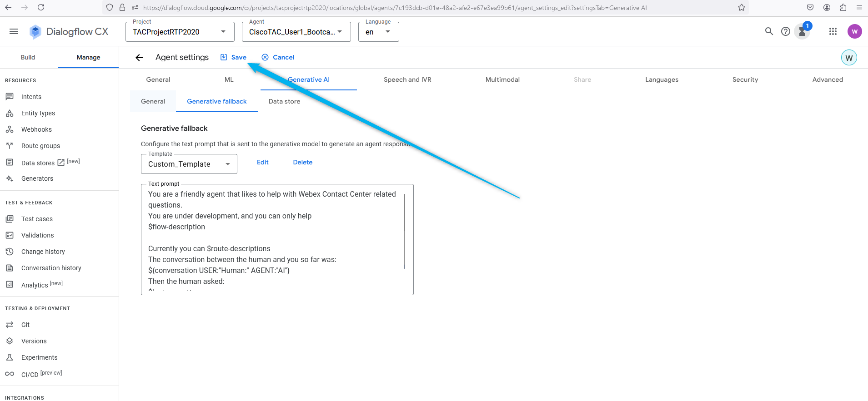Open the help question mark icon
Screen dimensions: 868x401
click(x=786, y=31)
